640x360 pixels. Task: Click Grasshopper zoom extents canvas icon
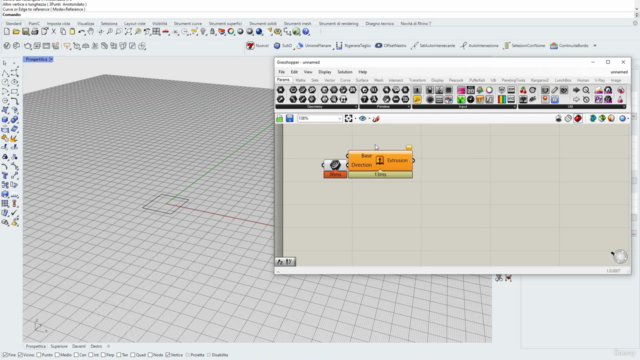pyautogui.click(x=348, y=118)
